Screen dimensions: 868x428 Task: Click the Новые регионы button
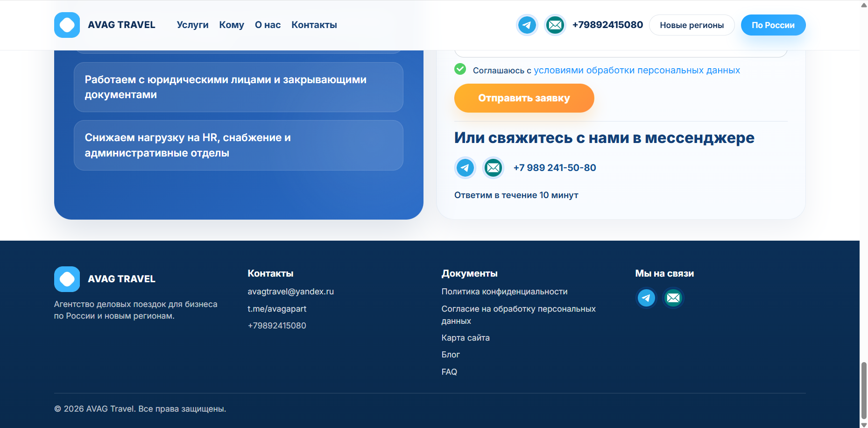pos(692,25)
